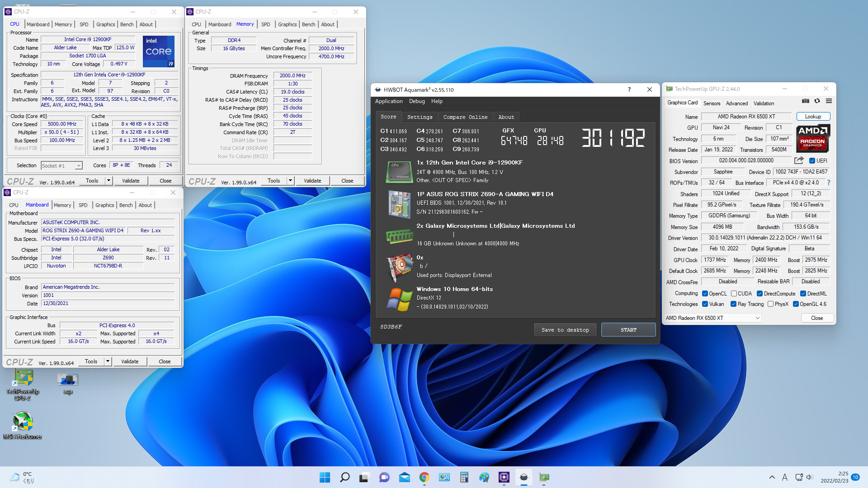Click the Task View taskbar icon
868x488 pixels.
(364, 477)
